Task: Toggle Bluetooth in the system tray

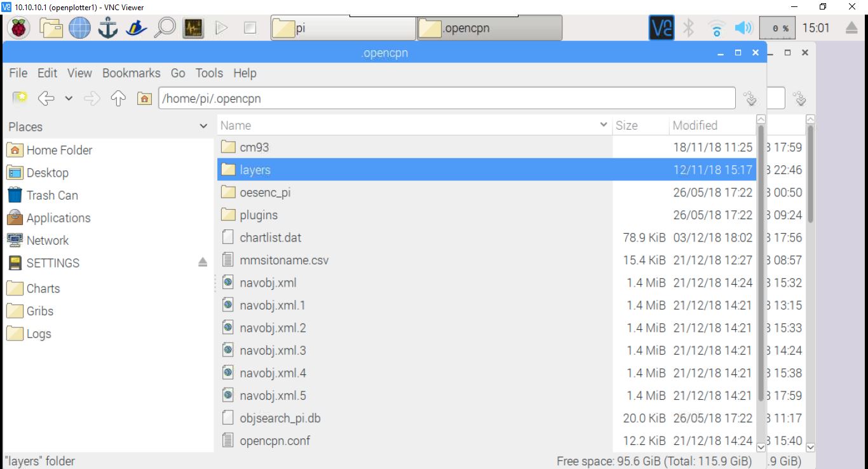Action: point(689,27)
